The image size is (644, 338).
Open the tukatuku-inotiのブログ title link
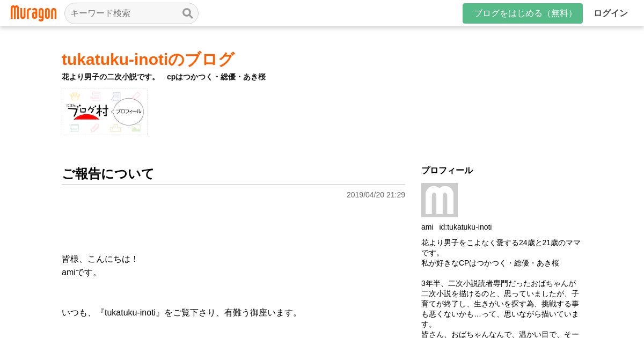click(148, 59)
